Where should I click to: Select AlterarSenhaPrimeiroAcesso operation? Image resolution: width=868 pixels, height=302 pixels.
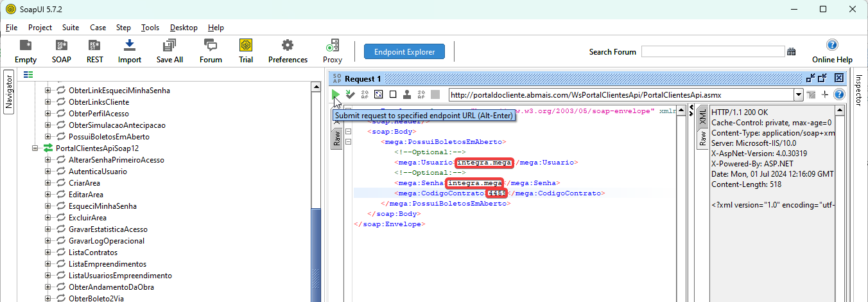116,160
